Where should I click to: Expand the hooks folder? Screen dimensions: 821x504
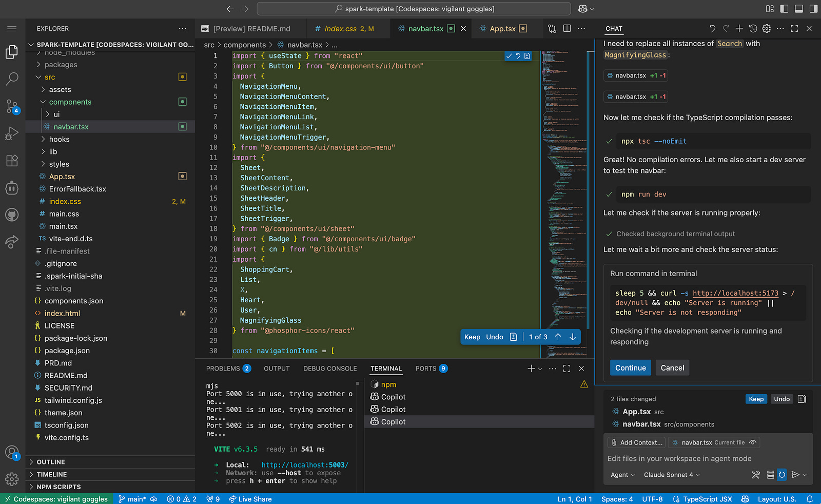59,139
